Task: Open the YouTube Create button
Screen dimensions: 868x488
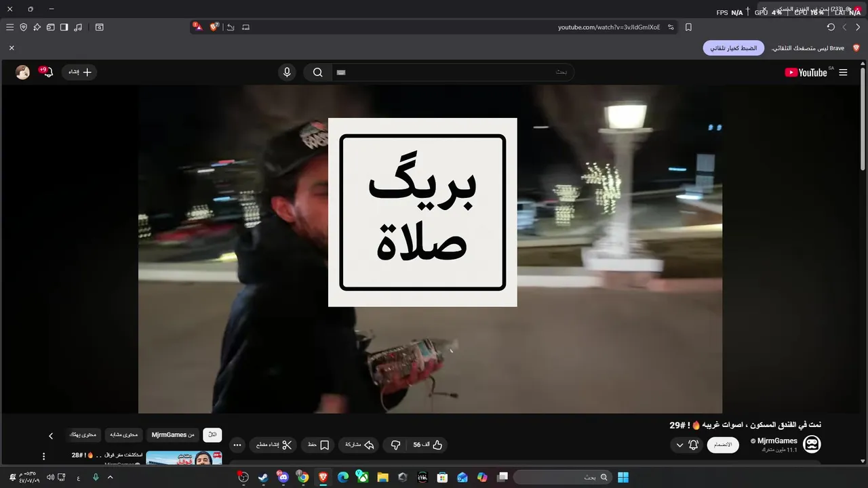Action: [x=79, y=72]
